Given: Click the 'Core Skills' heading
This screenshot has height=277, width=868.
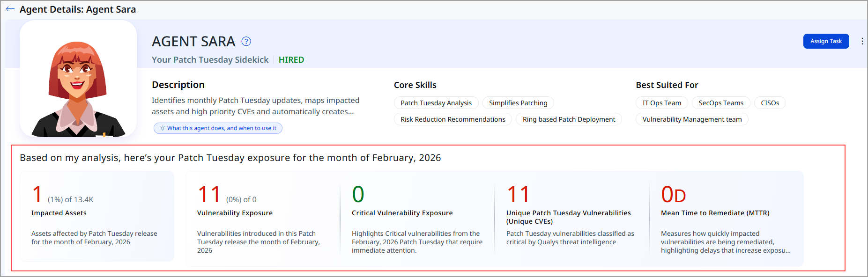Looking at the screenshot, I should pos(415,85).
